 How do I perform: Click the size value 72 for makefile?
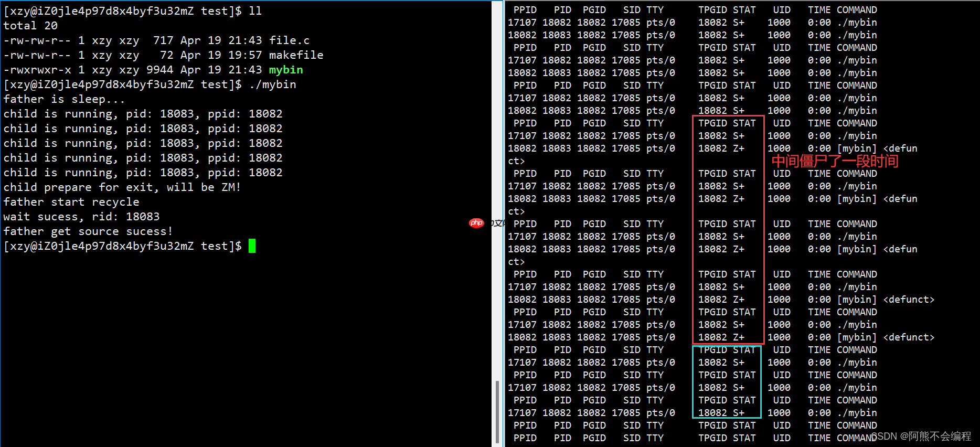coord(167,55)
